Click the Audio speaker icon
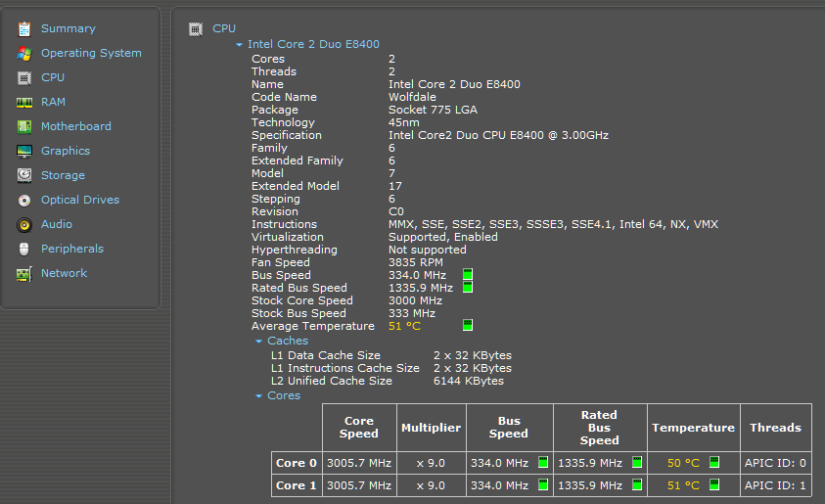The width and height of the screenshot is (825, 504). (x=24, y=225)
